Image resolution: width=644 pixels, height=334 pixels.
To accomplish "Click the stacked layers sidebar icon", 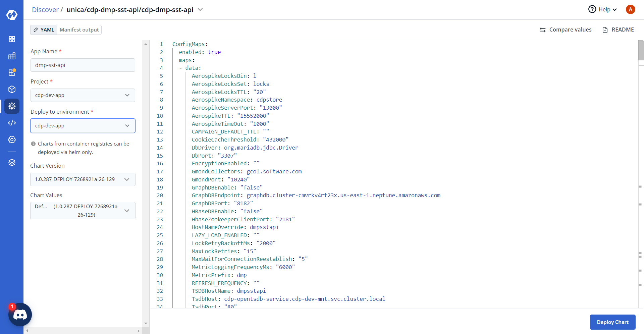I will [12, 163].
